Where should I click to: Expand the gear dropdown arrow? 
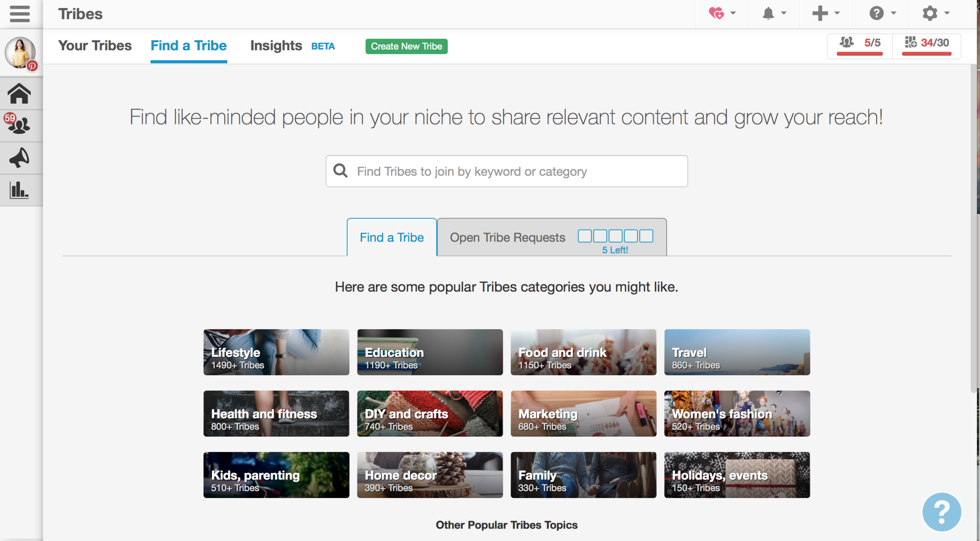coord(947,13)
